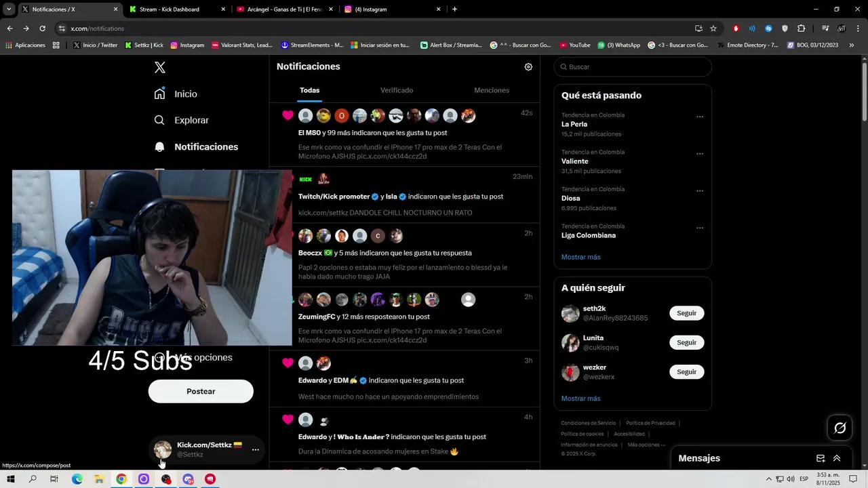This screenshot has width=868, height=488.
Task: Open Notificaciones in the sidebar
Action: point(196,146)
